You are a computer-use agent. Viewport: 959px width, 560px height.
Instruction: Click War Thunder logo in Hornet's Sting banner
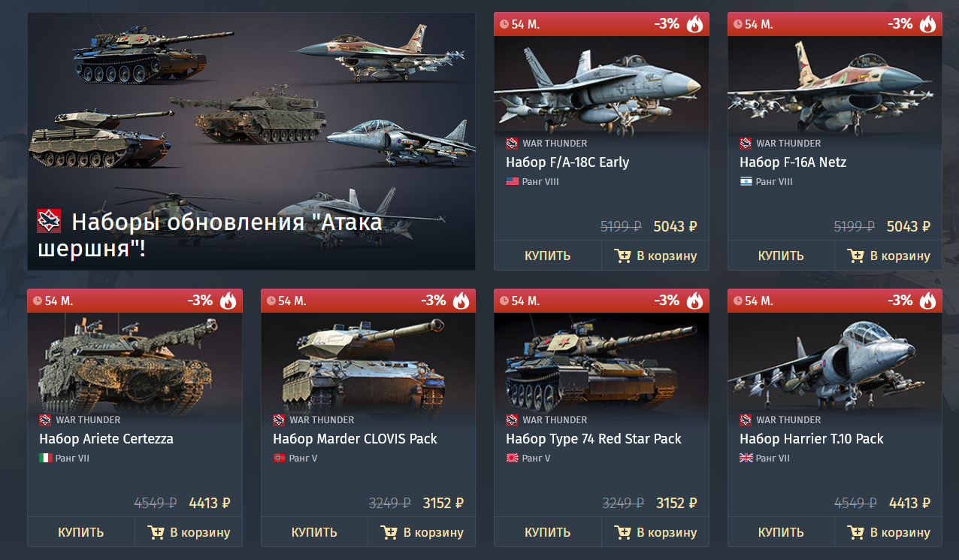[49, 221]
